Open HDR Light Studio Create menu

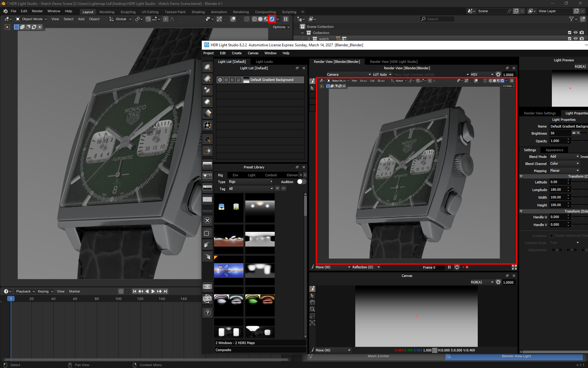coord(236,53)
